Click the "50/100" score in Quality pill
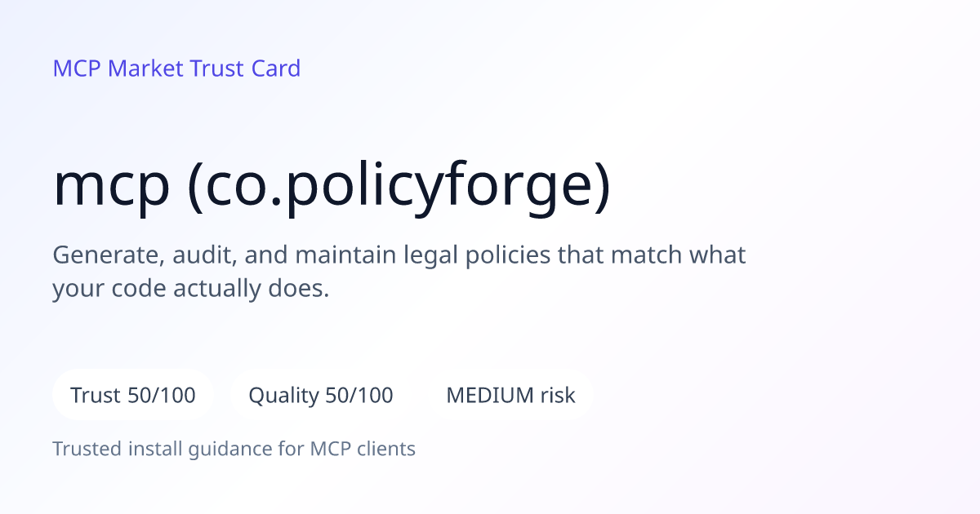This screenshot has height=514, width=980. 359,396
